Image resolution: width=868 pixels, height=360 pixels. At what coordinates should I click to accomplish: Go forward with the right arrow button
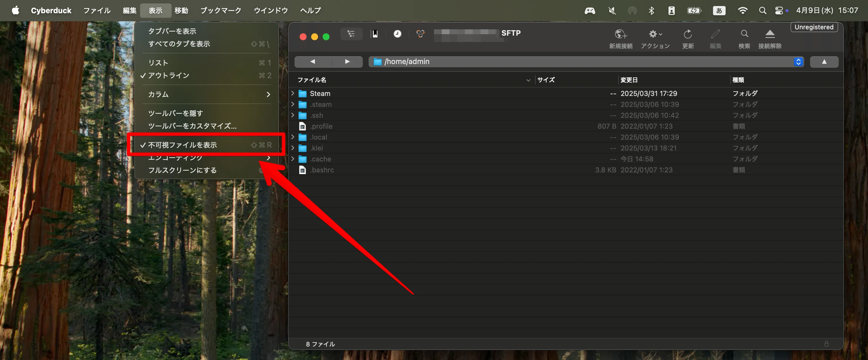[x=347, y=62]
